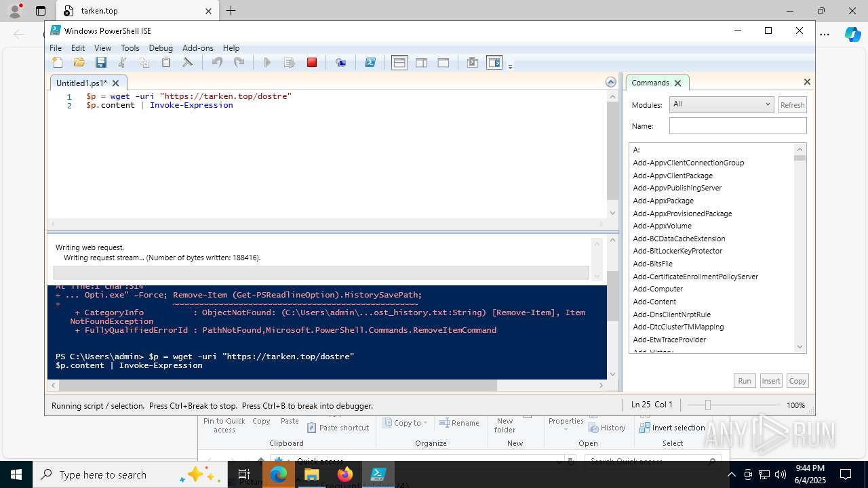Select Add-AppxPackage in the commands list
The width and height of the screenshot is (868, 488).
point(663,201)
